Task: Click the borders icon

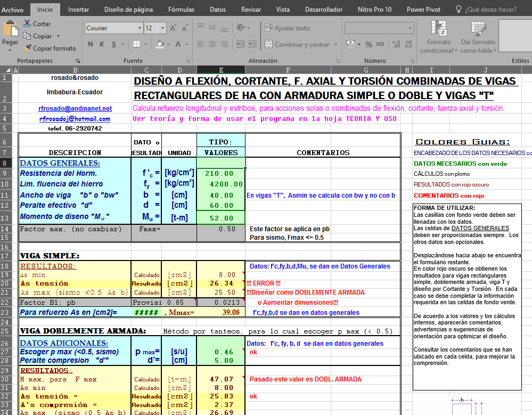Action: click(x=136, y=44)
